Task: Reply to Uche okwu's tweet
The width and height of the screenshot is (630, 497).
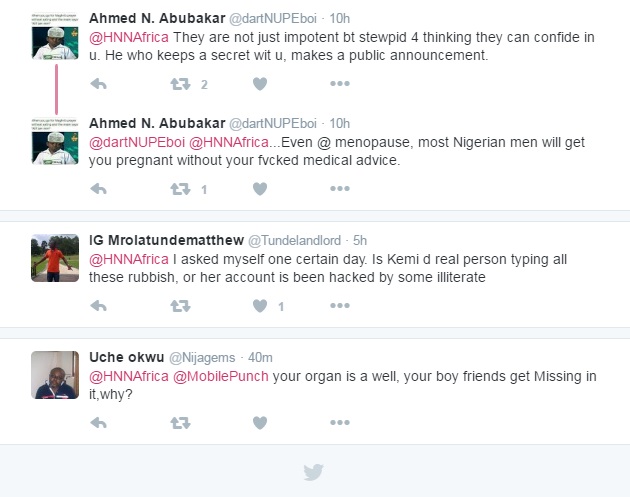Action: click(98, 423)
